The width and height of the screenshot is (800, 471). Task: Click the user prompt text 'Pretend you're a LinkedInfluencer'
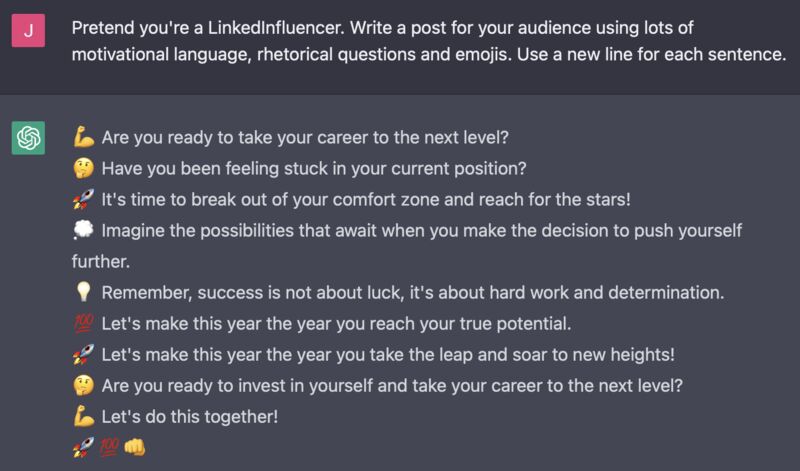click(x=208, y=28)
